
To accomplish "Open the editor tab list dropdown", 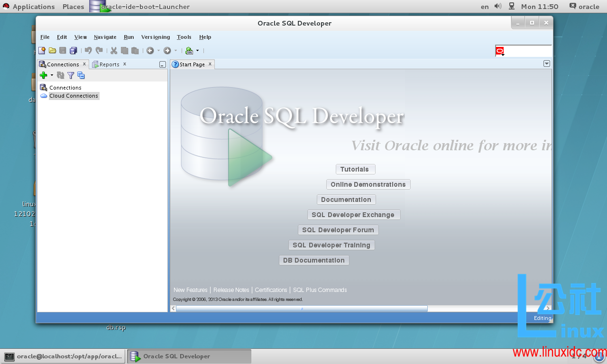I will 547,64.
